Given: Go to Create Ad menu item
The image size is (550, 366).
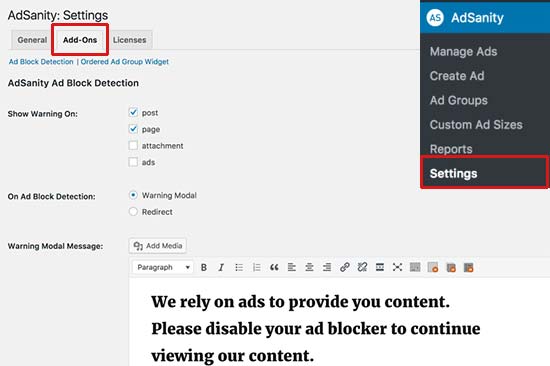Looking at the screenshot, I should (x=457, y=76).
